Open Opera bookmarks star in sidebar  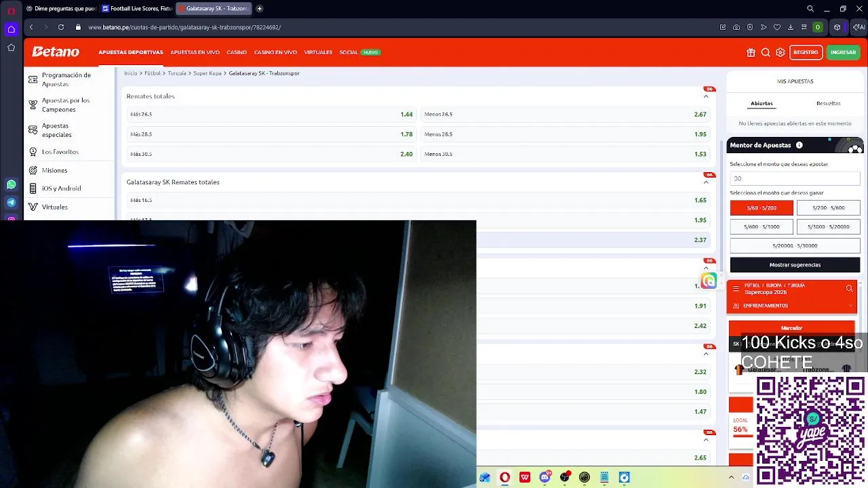pos(11,47)
